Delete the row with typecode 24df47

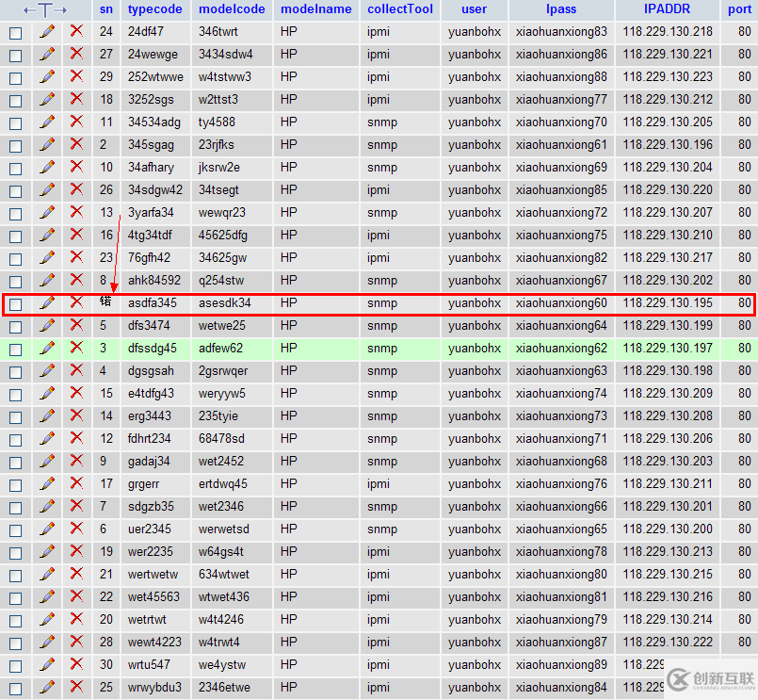pos(76,31)
